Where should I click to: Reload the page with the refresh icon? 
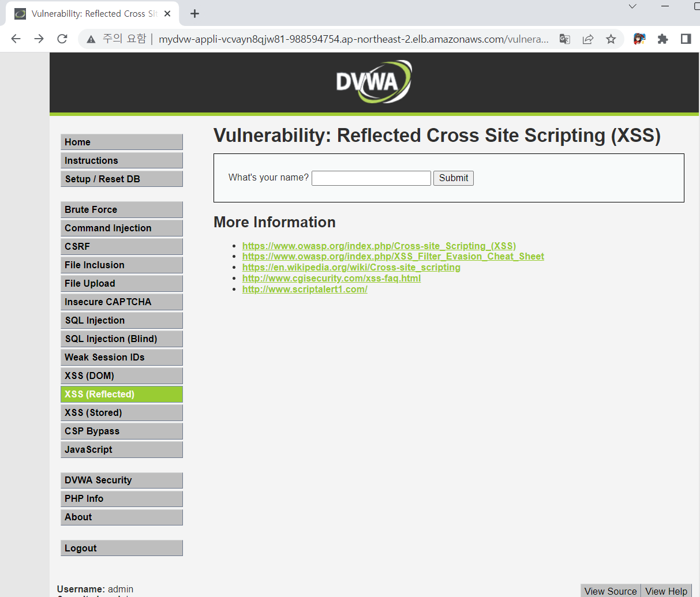(x=62, y=39)
